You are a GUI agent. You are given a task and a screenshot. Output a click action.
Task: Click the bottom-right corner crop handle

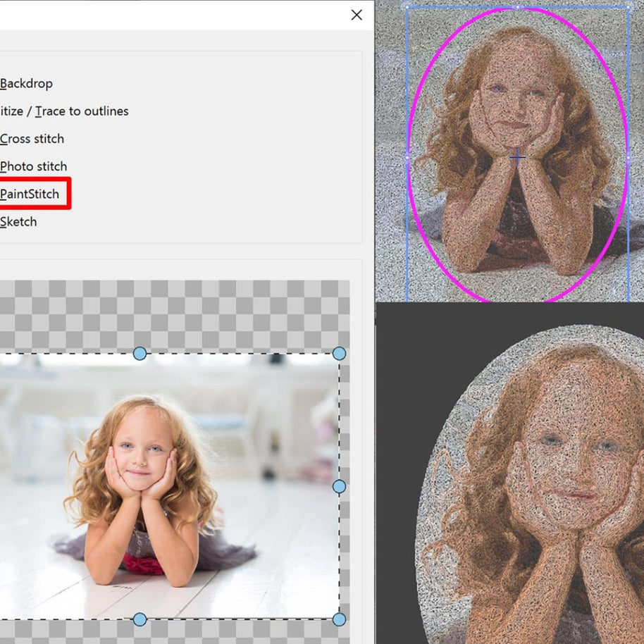339,619
